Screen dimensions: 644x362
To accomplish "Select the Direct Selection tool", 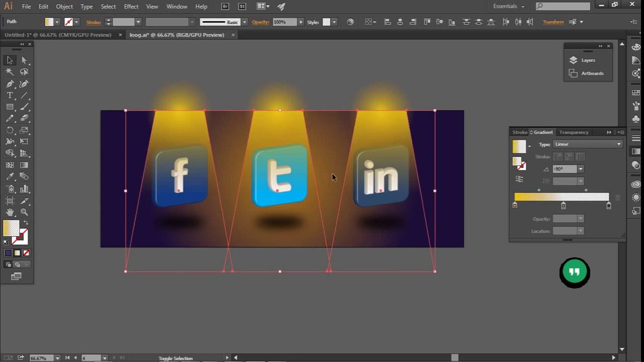I will pos(24,60).
